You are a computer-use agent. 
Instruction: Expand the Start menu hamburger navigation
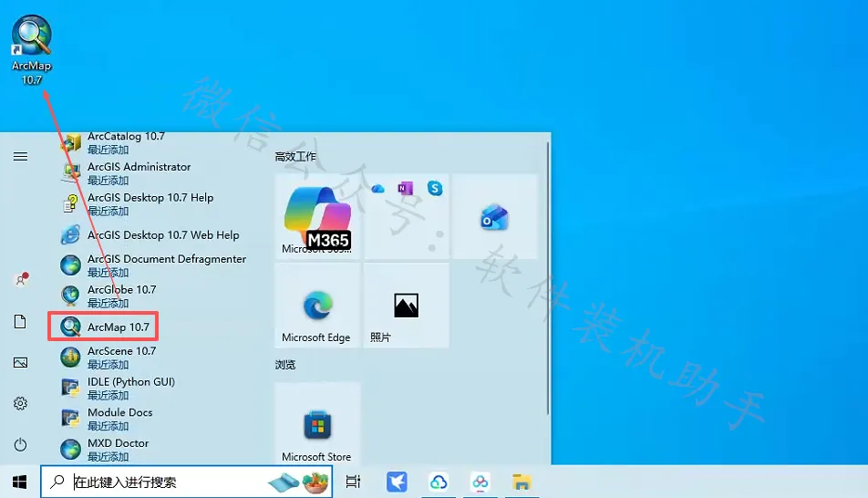20,156
